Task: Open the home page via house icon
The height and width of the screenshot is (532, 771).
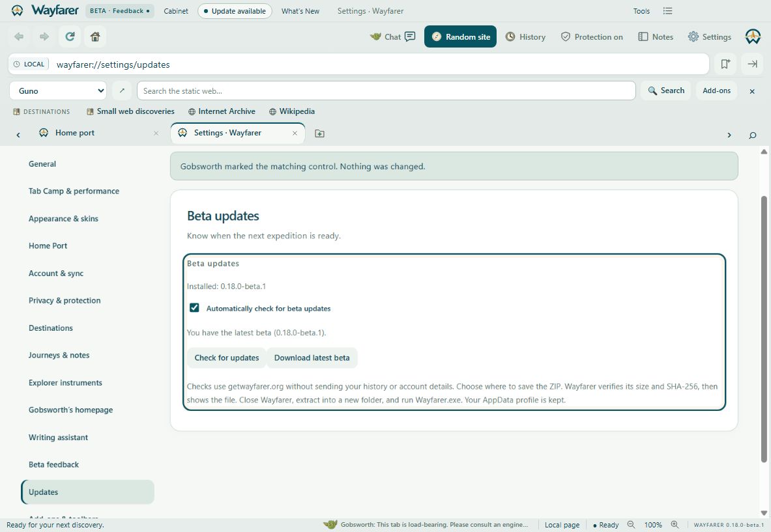Action: coord(95,36)
